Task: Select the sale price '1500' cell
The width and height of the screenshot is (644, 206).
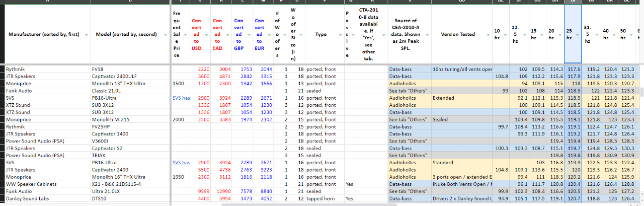Action: tap(180, 83)
